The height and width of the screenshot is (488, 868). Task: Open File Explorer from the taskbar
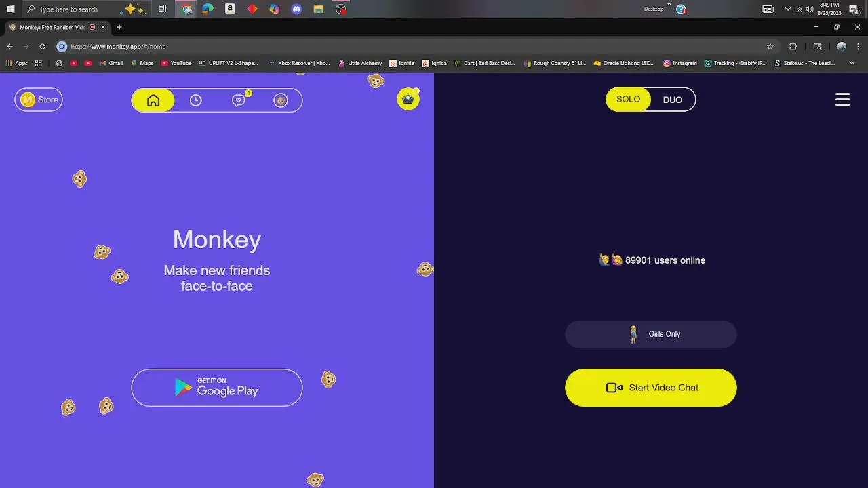(318, 9)
